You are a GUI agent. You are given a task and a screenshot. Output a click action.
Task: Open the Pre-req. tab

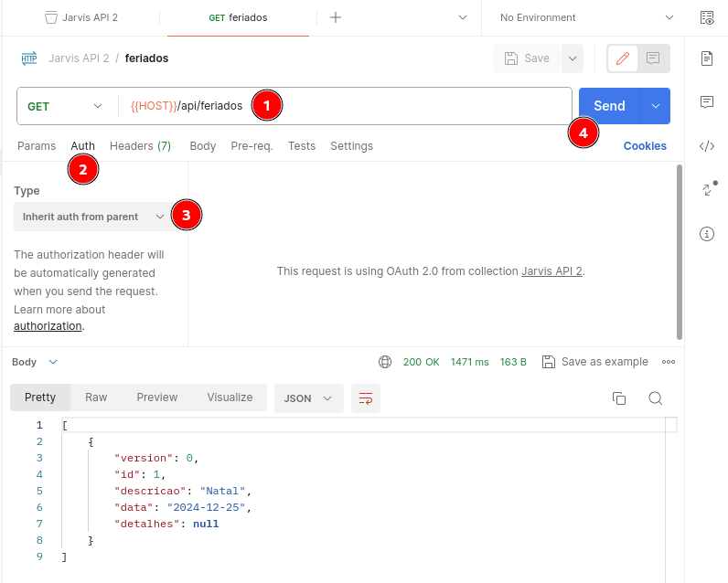(252, 146)
